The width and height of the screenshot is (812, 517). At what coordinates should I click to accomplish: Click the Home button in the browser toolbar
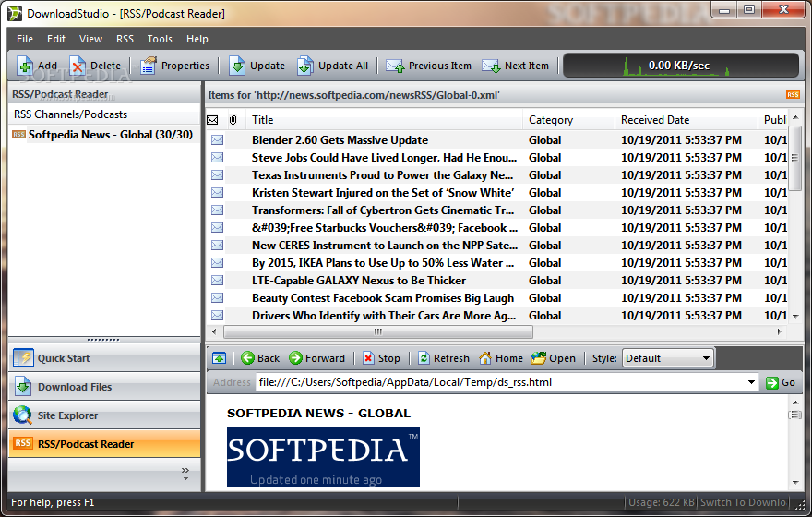click(x=501, y=358)
